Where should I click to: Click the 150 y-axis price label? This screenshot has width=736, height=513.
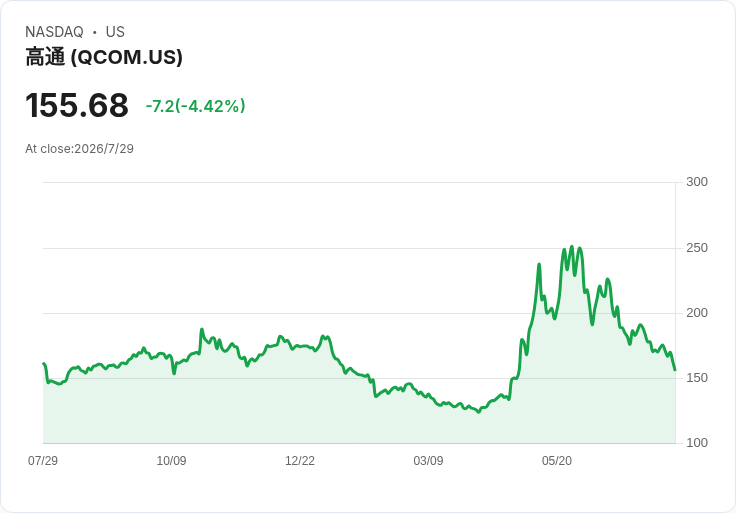click(x=697, y=378)
